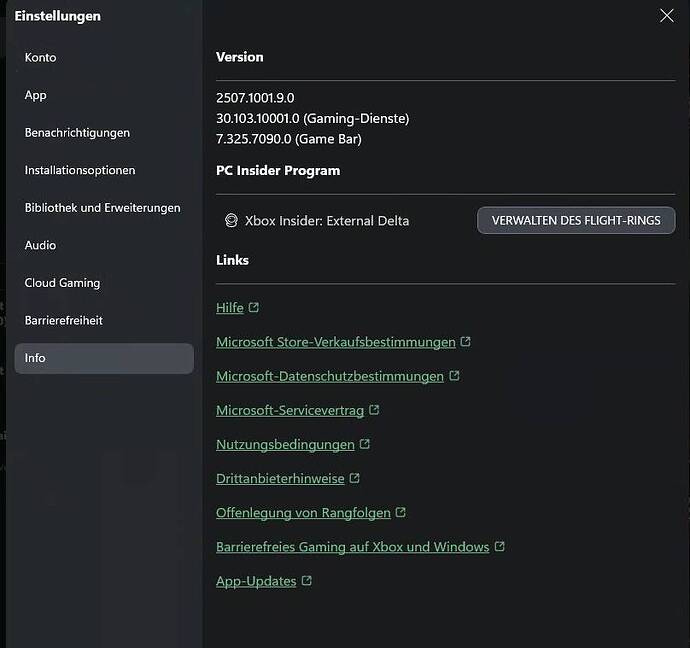Select Installationsoptionen in the sidebar
Image resolution: width=690 pixels, height=648 pixels.
tap(104, 170)
